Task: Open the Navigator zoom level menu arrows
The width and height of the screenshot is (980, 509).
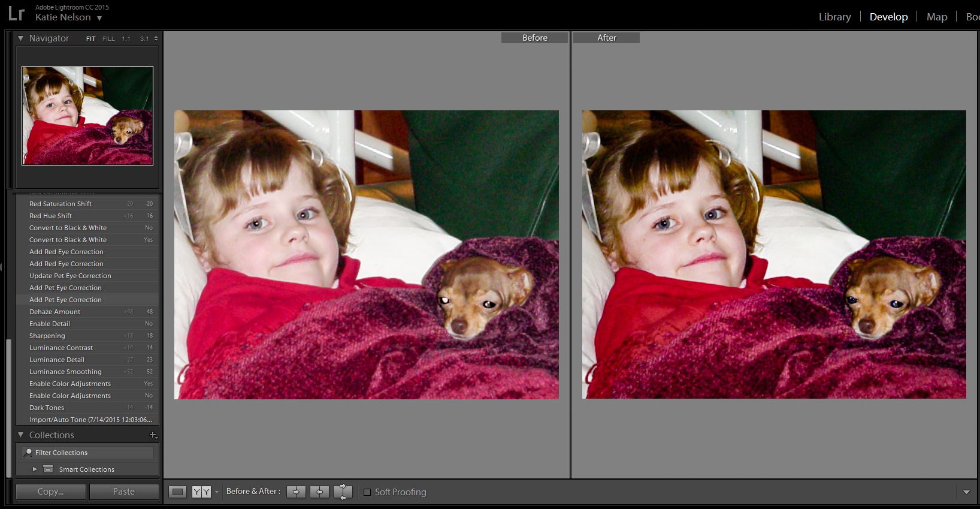Action: pos(156,38)
